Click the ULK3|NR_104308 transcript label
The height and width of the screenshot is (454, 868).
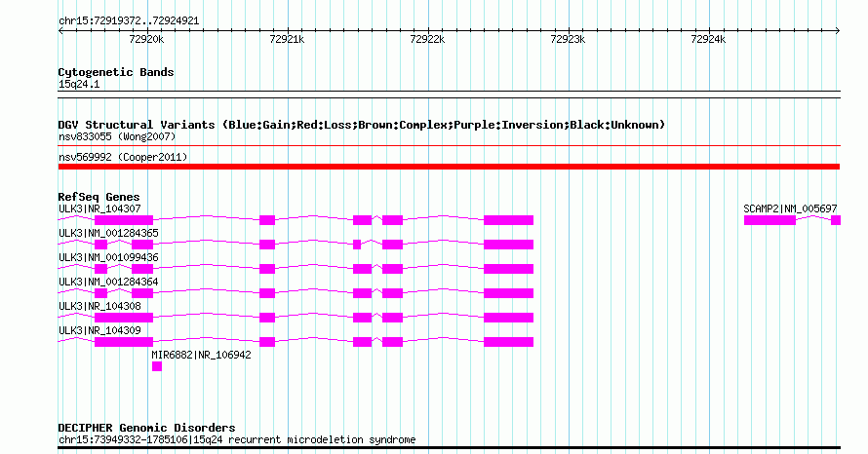click(99, 306)
